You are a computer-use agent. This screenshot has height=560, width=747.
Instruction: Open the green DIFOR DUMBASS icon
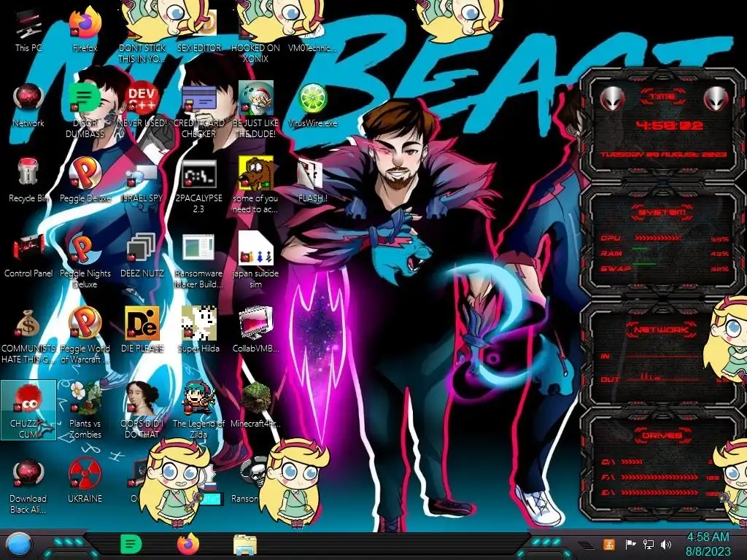pyautogui.click(x=85, y=111)
